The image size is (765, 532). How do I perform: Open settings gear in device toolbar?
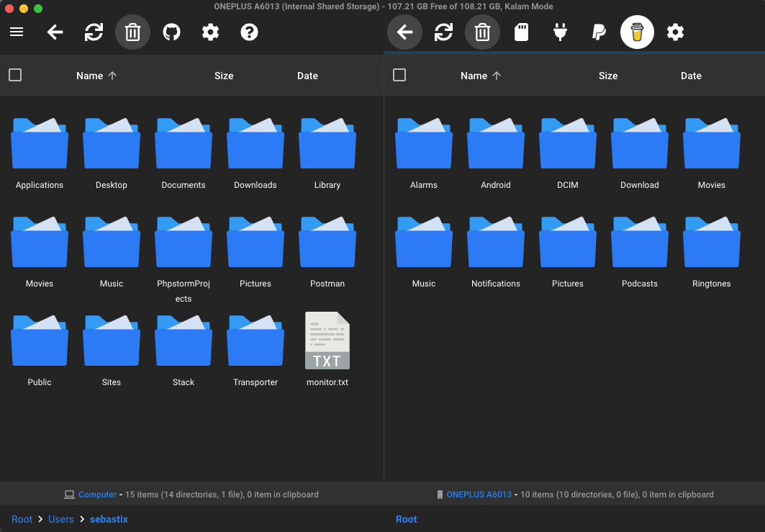tap(675, 32)
